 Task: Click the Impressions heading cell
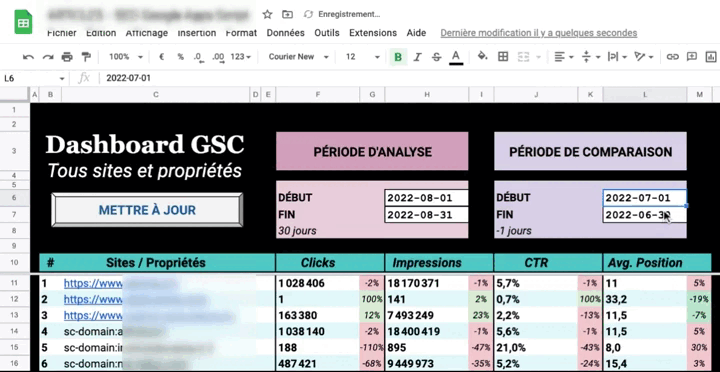439,263
